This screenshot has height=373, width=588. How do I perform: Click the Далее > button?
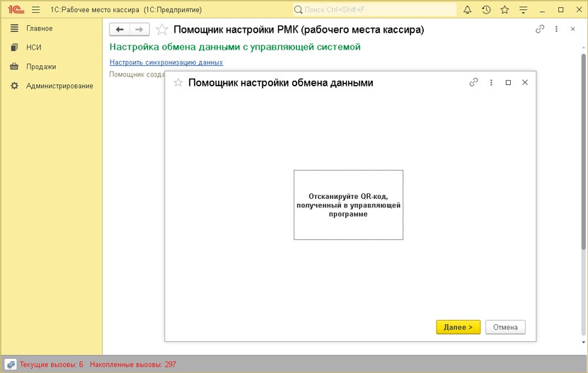pos(459,327)
